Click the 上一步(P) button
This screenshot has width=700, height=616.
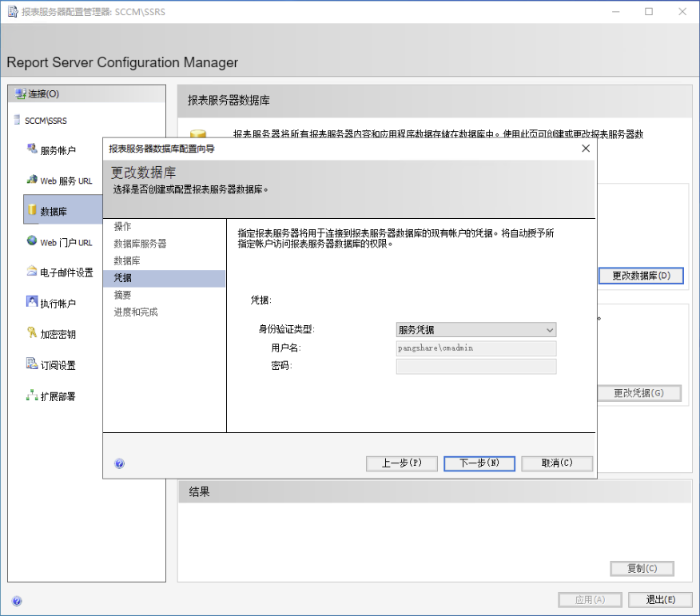point(401,463)
